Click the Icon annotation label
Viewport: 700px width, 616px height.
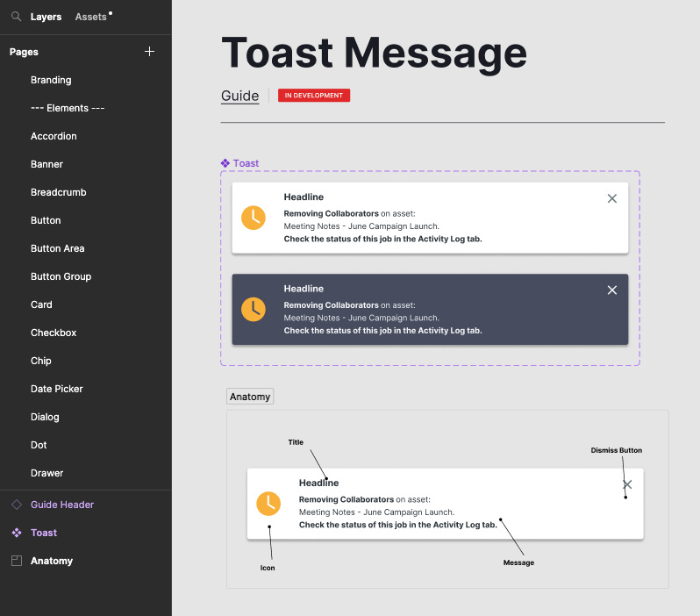(x=268, y=568)
